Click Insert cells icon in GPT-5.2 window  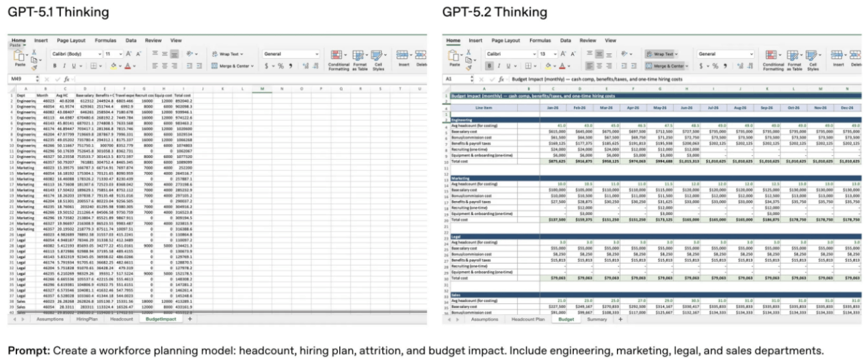(837, 55)
